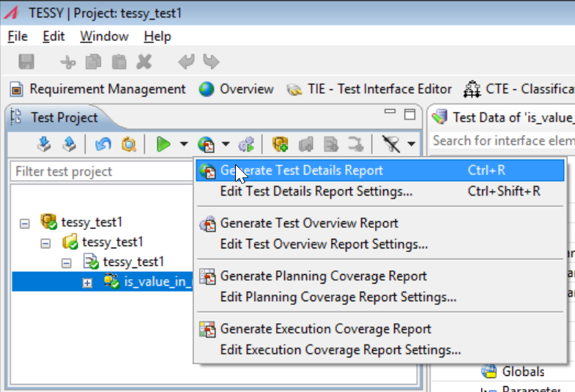The image size is (575, 392).
Task: Open the Edit menu
Action: pyautogui.click(x=53, y=37)
